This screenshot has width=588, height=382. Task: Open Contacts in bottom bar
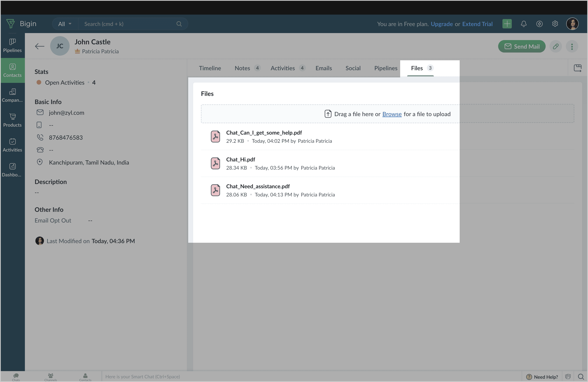point(85,377)
